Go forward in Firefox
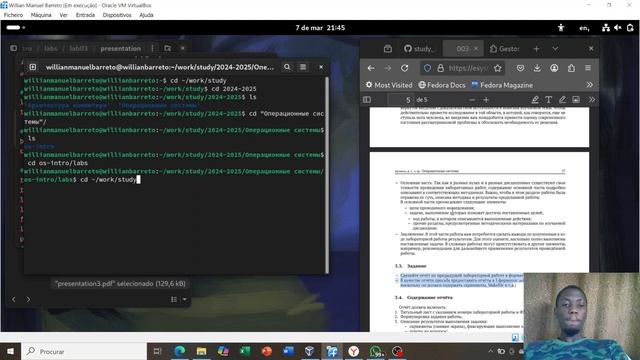 pyautogui.click(x=388, y=68)
